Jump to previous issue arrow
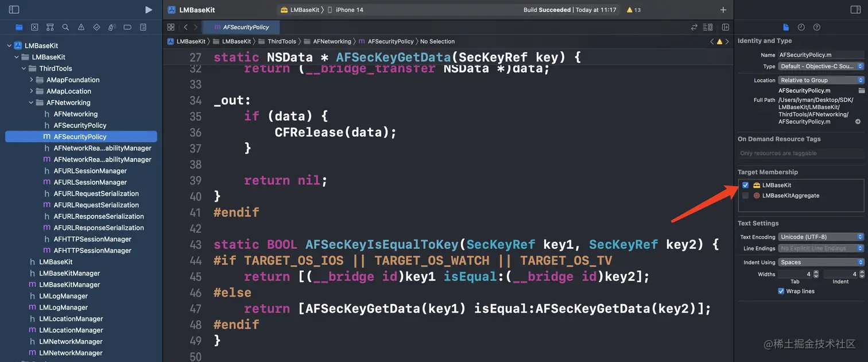 [712, 41]
